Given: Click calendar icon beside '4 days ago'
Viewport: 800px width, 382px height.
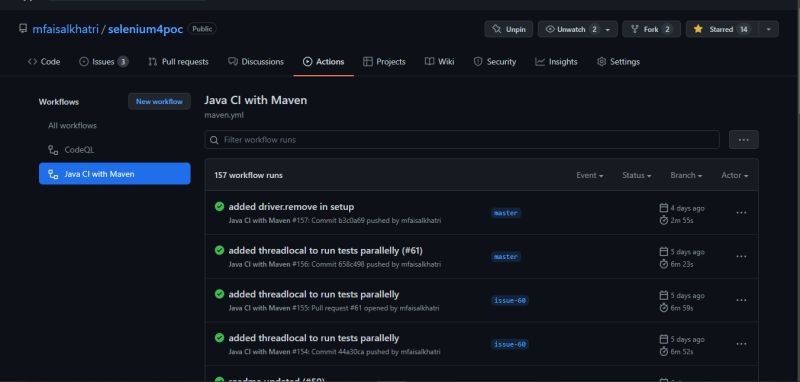Looking at the screenshot, I should (664, 208).
